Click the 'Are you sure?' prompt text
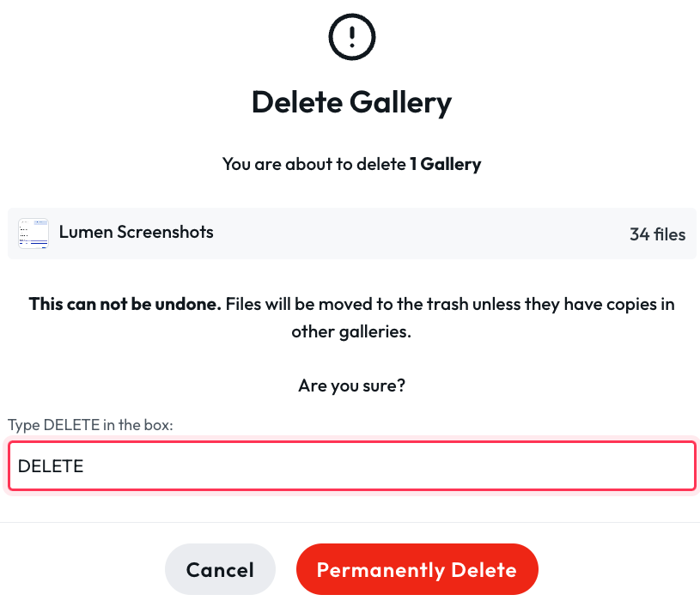Image resolution: width=700 pixels, height=613 pixels. pyautogui.click(x=352, y=385)
